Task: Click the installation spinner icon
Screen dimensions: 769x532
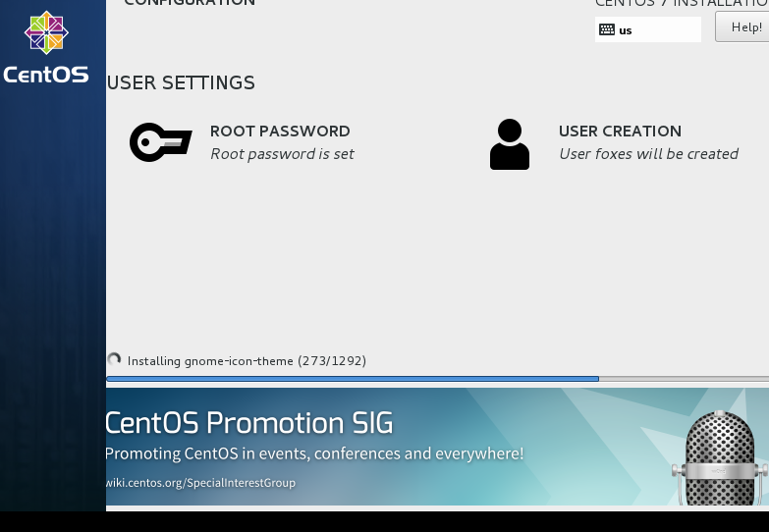Action: pos(114,360)
